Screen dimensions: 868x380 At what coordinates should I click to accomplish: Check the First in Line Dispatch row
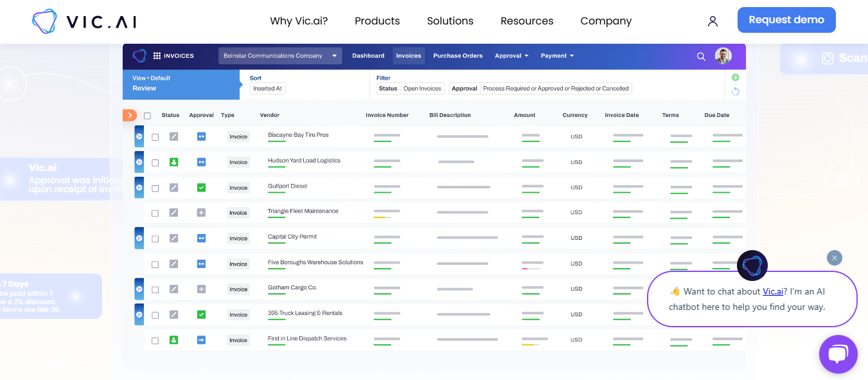pyautogui.click(x=155, y=341)
